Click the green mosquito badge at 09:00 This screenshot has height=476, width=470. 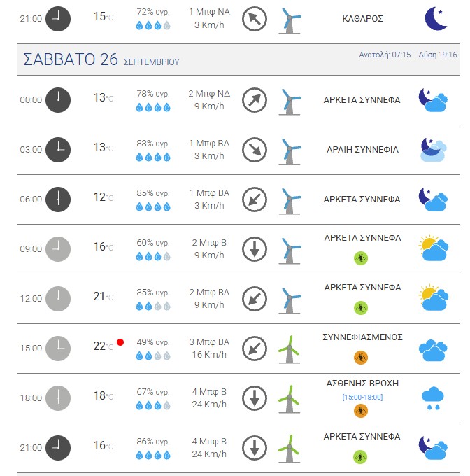tap(361, 258)
